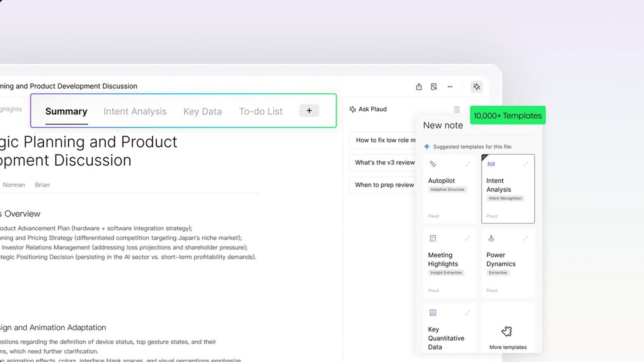Click the Intent Analysis audio-wave icon
The width and height of the screenshot is (644, 362).
[491, 164]
